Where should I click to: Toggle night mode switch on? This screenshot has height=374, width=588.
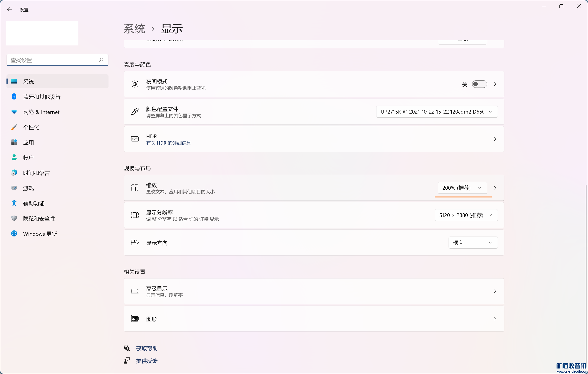coord(479,84)
